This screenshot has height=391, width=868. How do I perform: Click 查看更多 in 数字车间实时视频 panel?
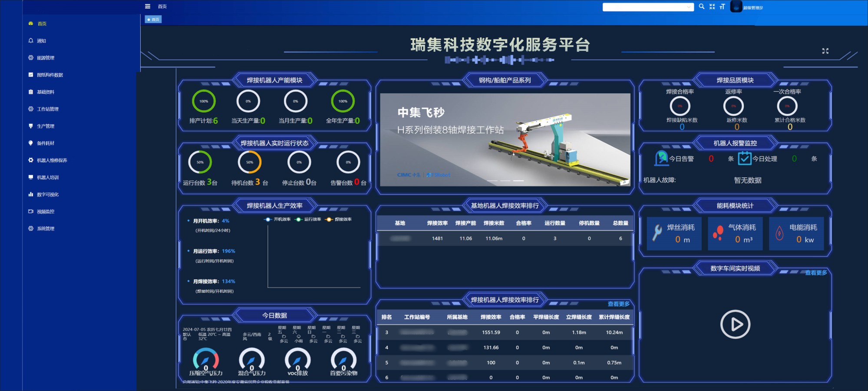click(816, 273)
